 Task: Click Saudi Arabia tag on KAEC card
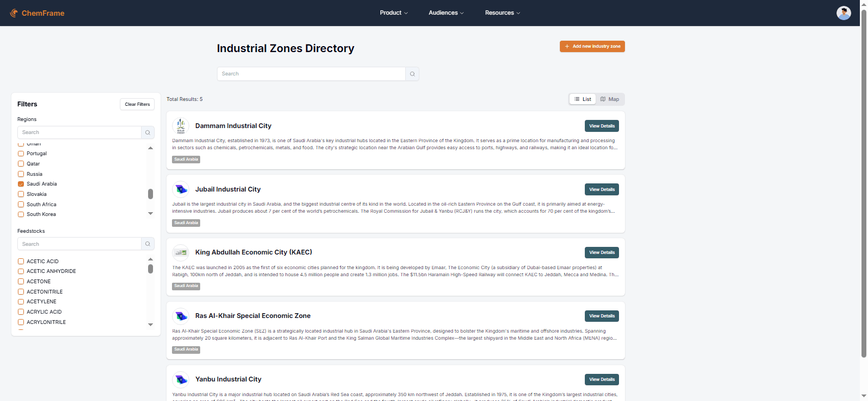[186, 286]
